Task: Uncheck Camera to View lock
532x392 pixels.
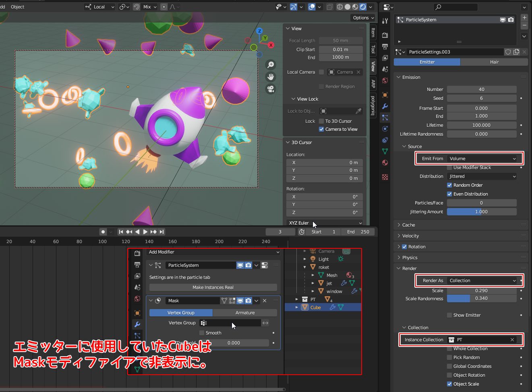Action: click(321, 129)
